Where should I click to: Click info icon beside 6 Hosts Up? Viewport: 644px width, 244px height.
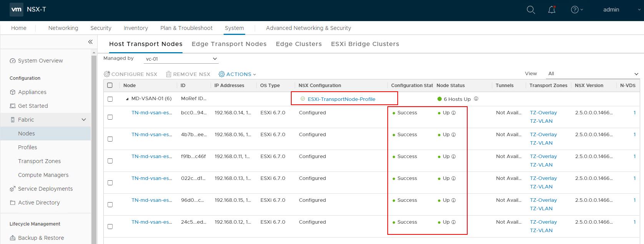(x=476, y=99)
